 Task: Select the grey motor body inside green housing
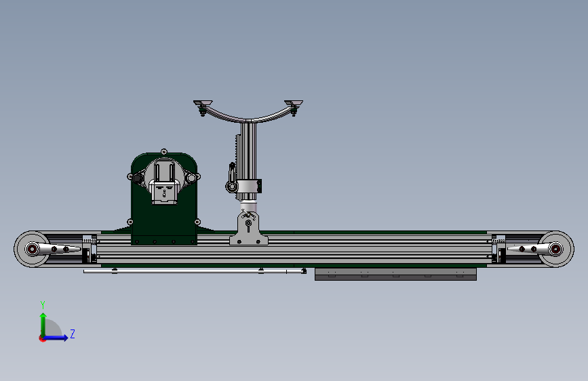(x=164, y=182)
